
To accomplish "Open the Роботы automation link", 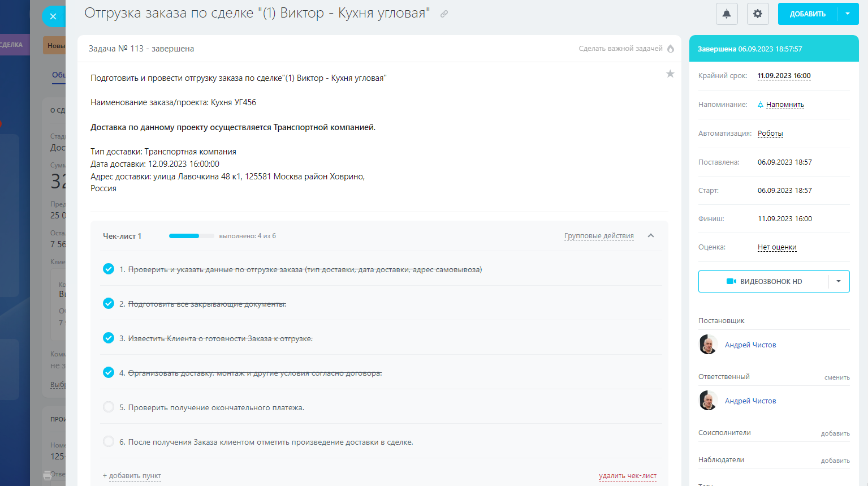I will click(x=770, y=134).
